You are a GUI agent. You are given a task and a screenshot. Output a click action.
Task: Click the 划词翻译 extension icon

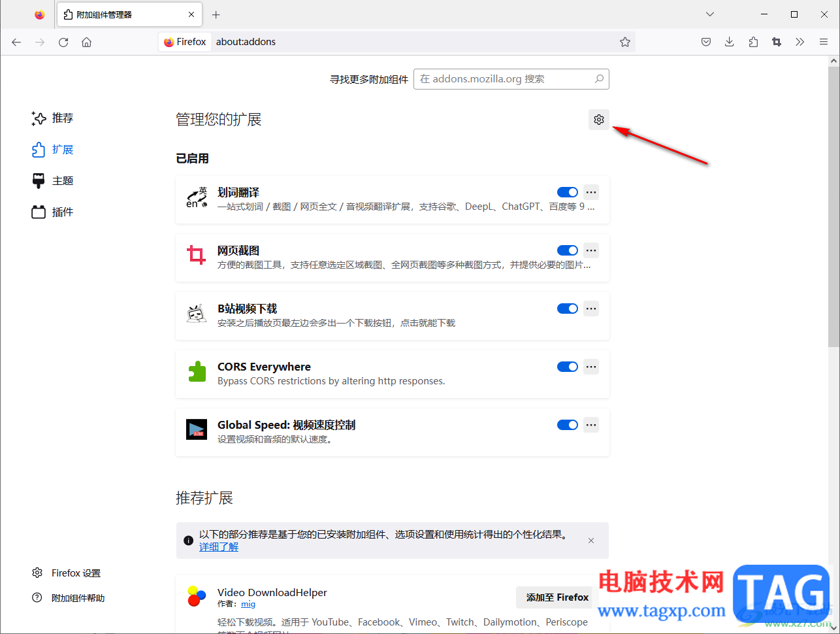click(x=197, y=197)
